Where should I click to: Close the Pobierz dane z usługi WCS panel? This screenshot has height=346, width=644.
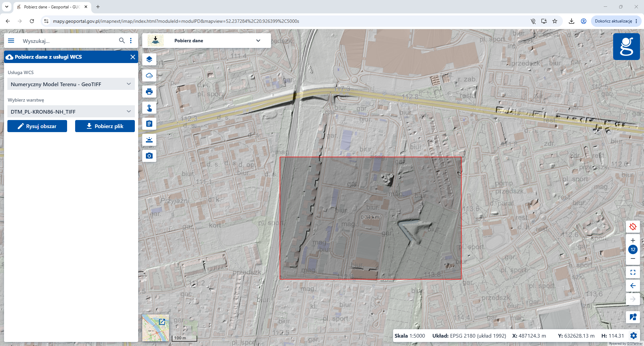coord(133,57)
